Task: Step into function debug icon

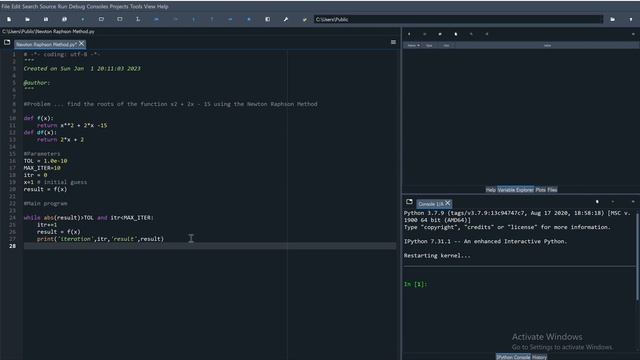Action: [193, 19]
